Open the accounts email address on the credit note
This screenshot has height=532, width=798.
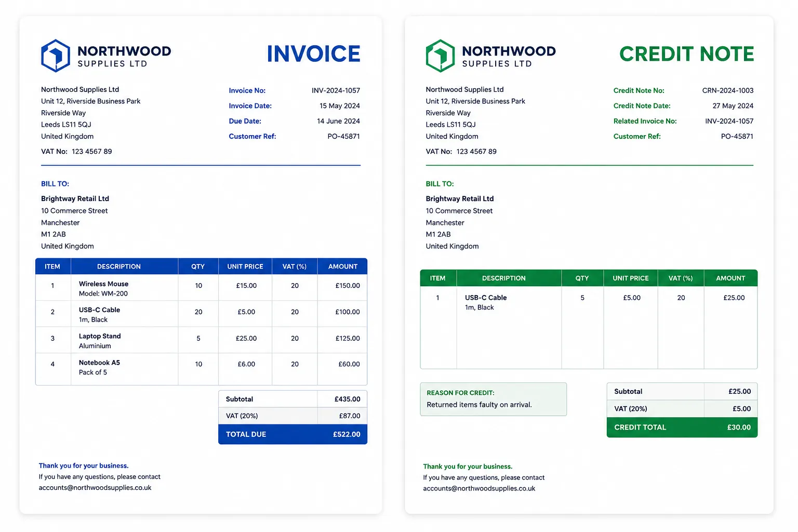[479, 488]
